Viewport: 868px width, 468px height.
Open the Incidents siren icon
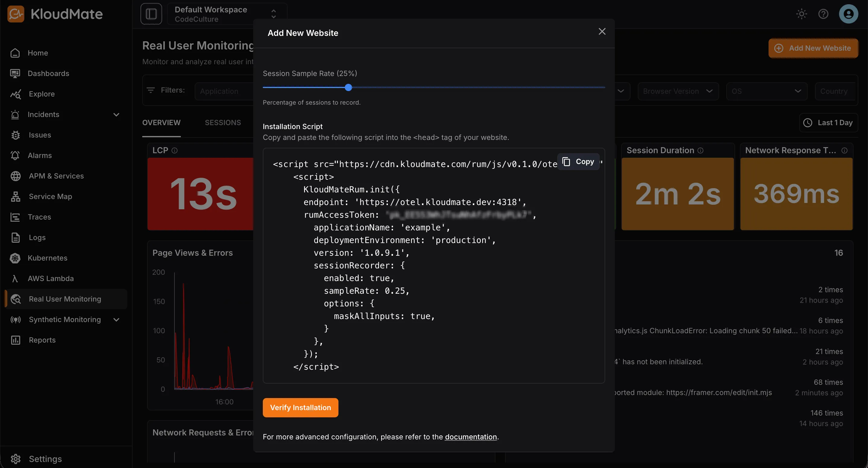15,115
